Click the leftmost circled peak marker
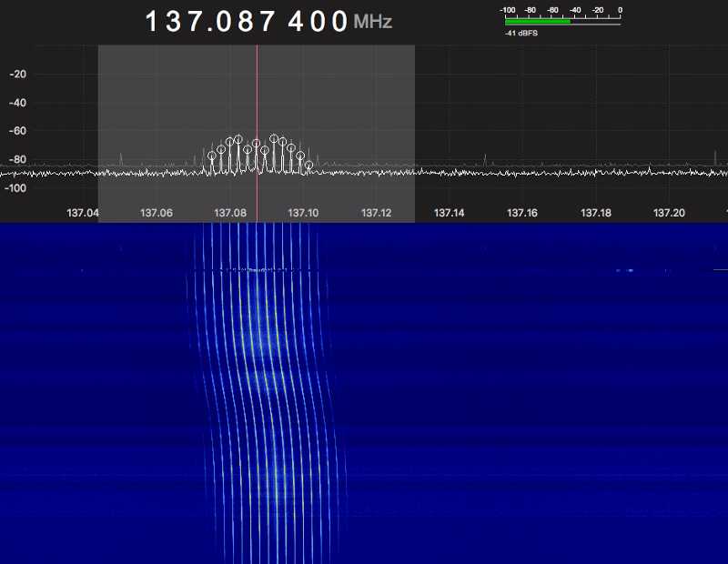Screen dimensions: 728x564 click(212, 156)
